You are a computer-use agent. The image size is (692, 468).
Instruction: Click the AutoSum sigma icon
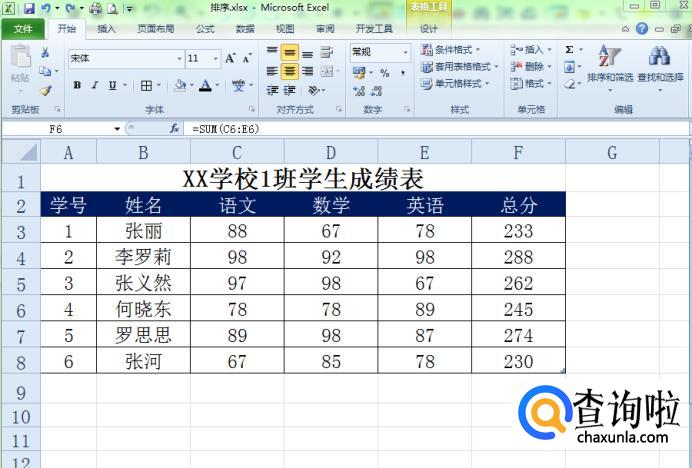point(570,50)
